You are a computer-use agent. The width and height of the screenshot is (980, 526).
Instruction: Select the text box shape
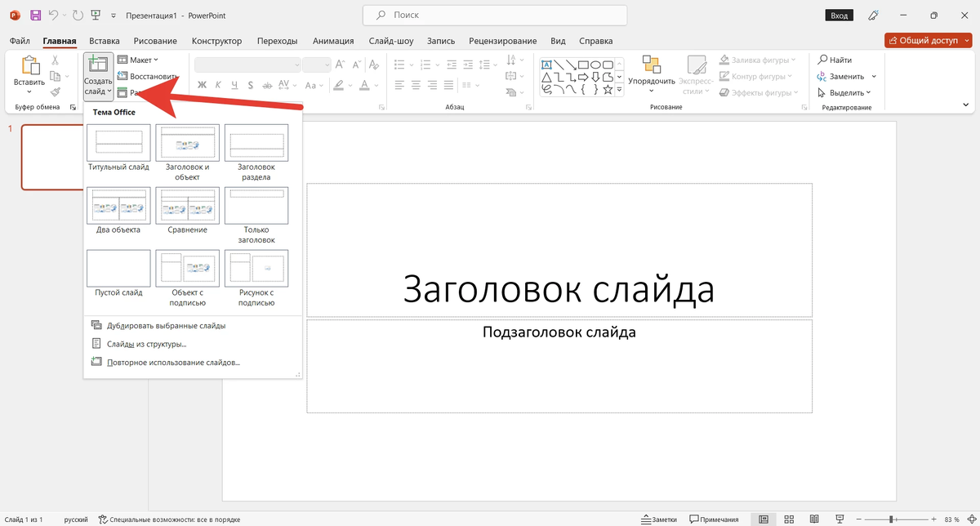(x=546, y=65)
